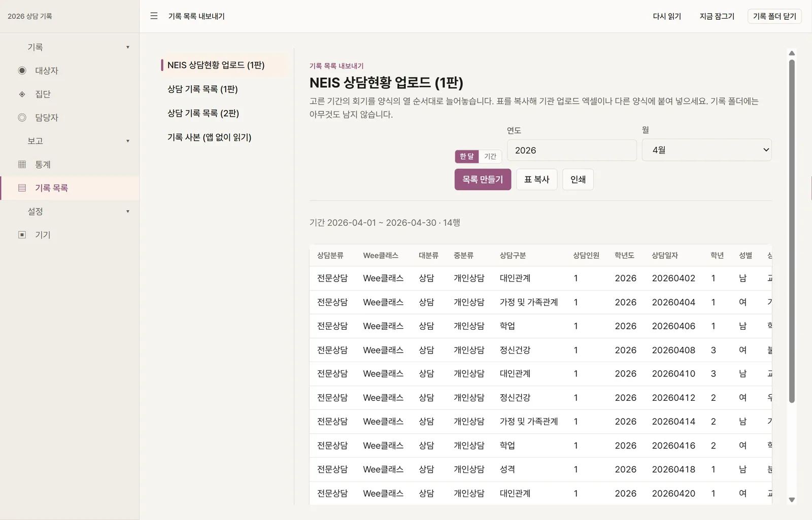
Task: Click 정신건강 in the 20260408 row
Action: tap(515, 350)
